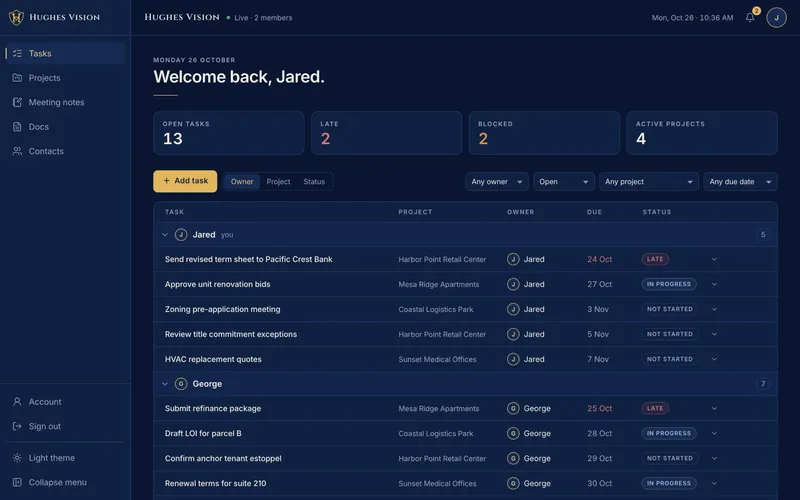This screenshot has height=500, width=800.
Task: Click Collapse menu button
Action: coord(65,482)
